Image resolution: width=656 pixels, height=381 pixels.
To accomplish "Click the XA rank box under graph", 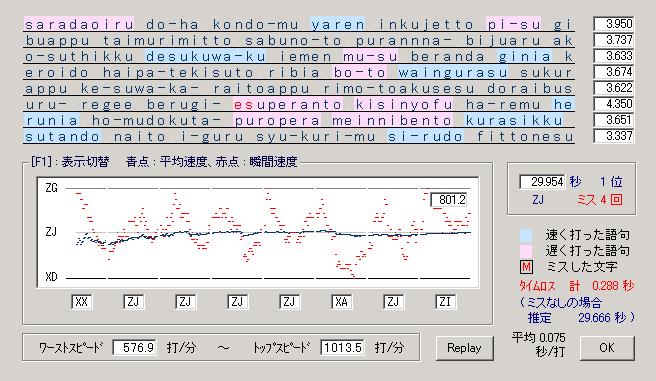I will pos(341,302).
